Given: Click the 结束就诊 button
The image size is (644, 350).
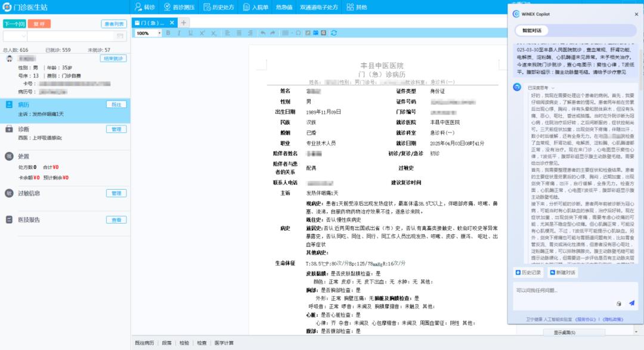Looking at the screenshot, I should coord(113,58).
